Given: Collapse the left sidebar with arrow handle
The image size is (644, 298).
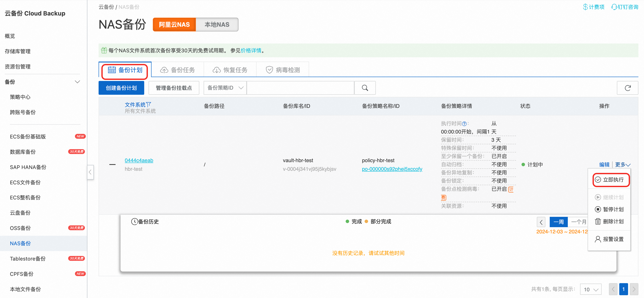Looking at the screenshot, I should click(90, 172).
